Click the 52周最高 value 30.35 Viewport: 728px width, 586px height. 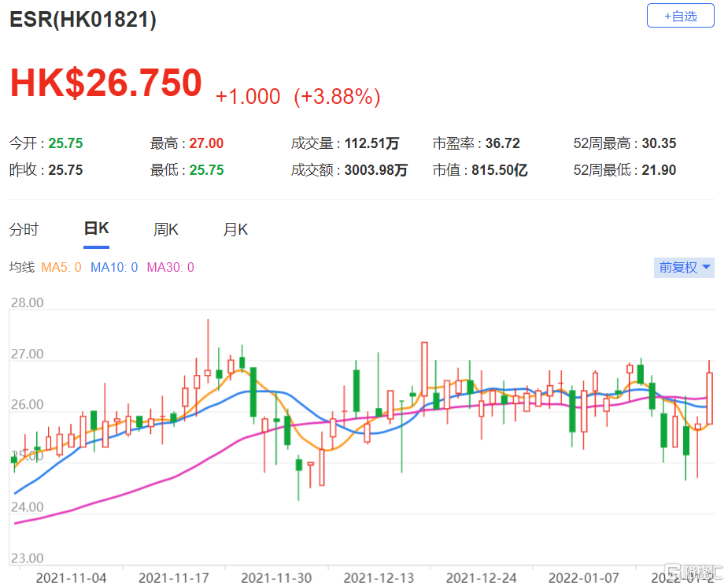pyautogui.click(x=658, y=143)
